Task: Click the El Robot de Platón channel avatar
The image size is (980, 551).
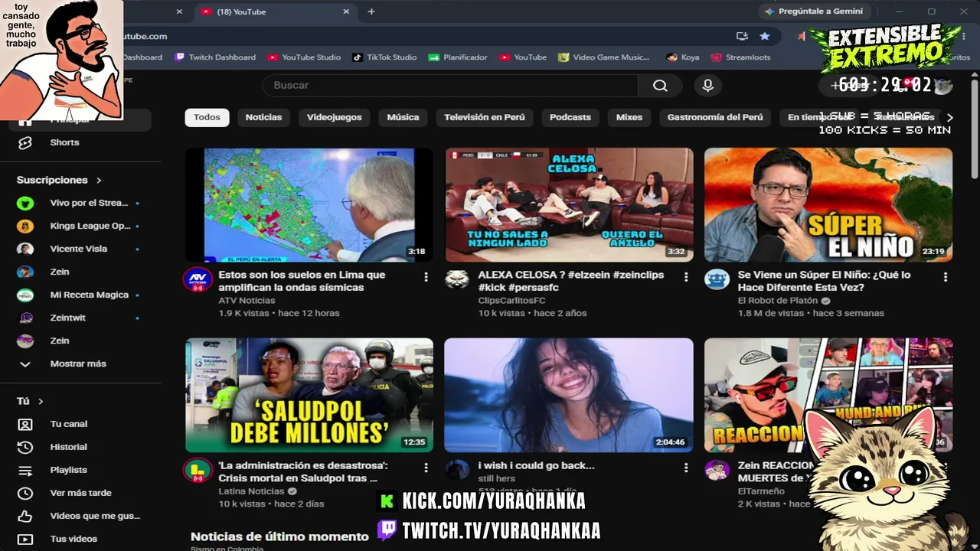Action: (717, 279)
